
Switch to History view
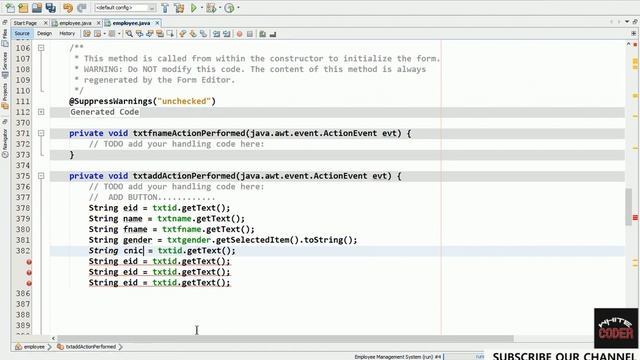(67, 34)
